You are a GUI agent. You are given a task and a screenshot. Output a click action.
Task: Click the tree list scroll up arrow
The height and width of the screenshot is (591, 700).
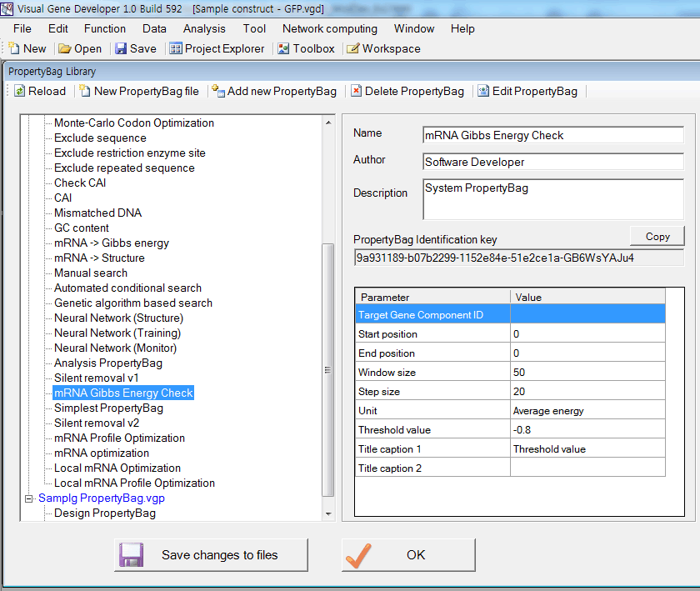click(328, 123)
